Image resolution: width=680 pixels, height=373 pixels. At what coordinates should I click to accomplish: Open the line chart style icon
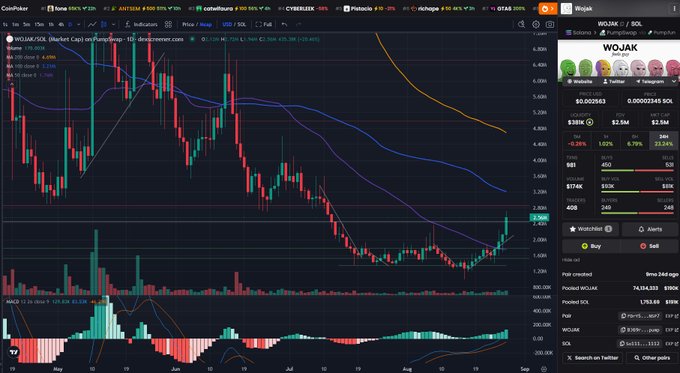(92, 25)
